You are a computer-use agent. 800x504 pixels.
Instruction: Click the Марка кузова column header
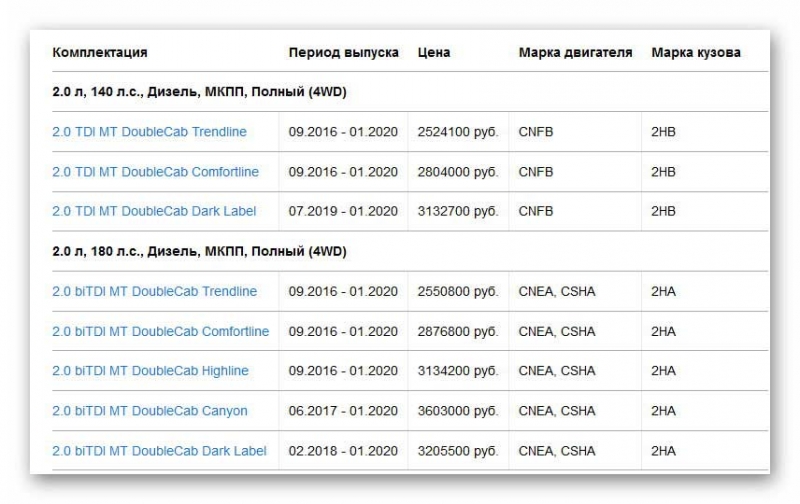696,53
